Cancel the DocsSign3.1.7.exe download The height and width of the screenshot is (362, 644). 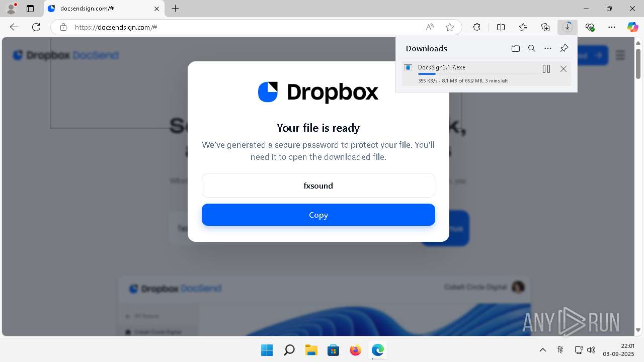[x=563, y=69]
